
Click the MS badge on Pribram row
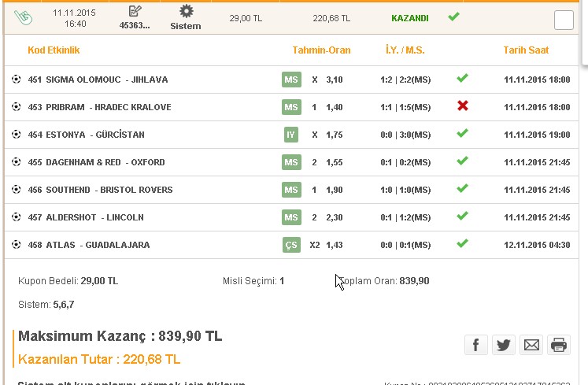(x=291, y=107)
